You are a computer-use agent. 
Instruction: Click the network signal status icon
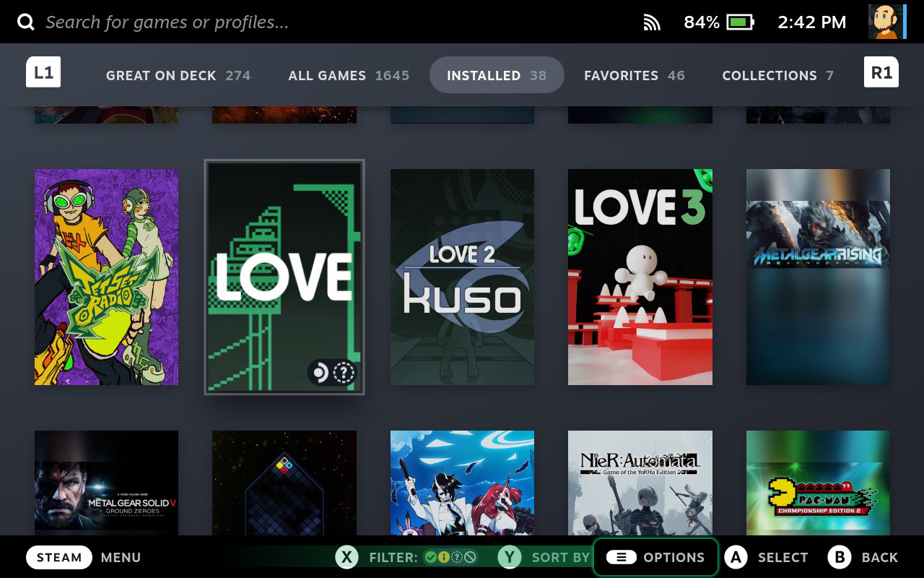click(652, 23)
